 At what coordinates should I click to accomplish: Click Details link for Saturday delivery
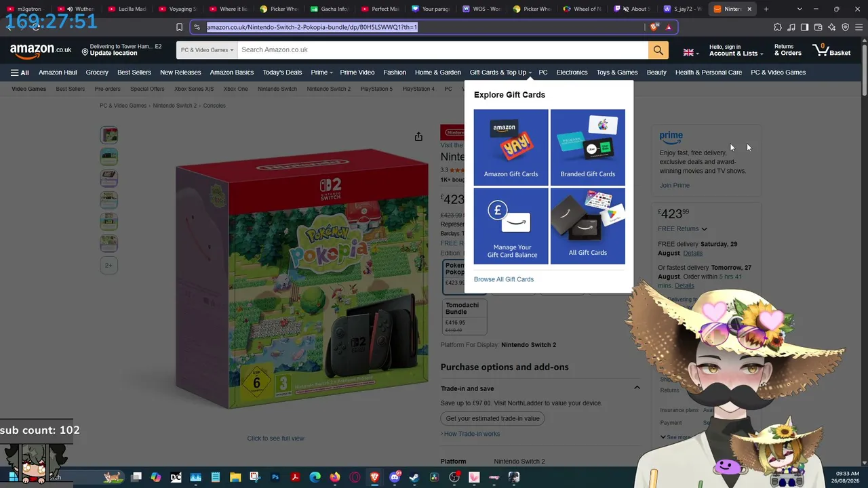coord(693,253)
